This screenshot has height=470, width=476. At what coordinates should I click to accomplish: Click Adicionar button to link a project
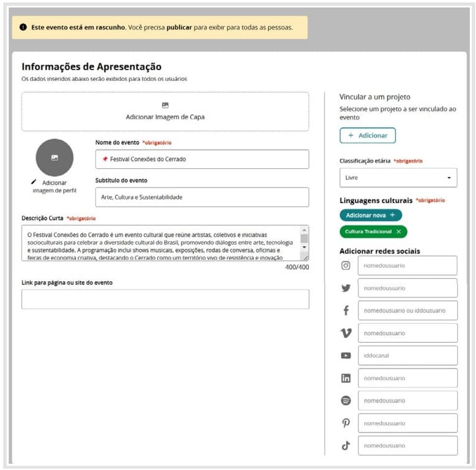click(x=367, y=135)
